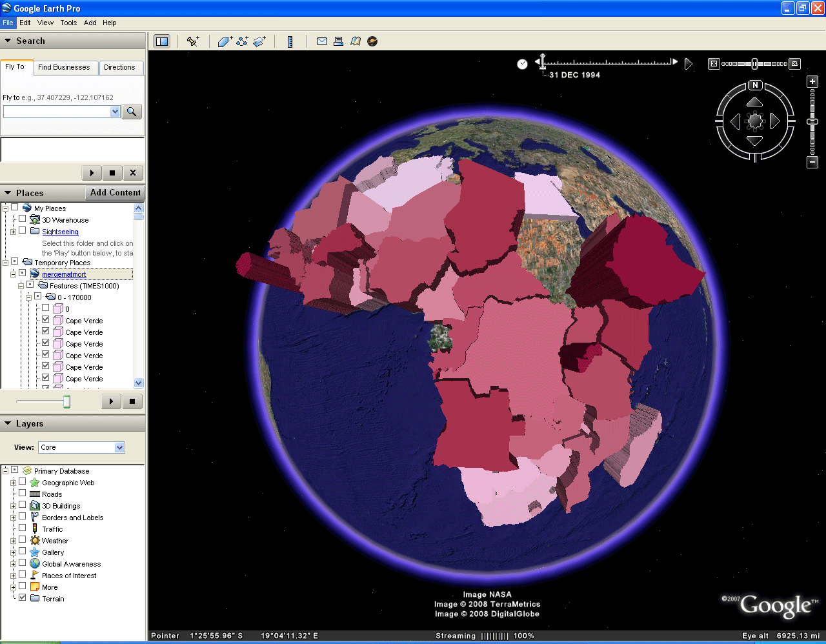Screen dimensions: 826x644
Task: Zoom out with minus button
Action: tap(813, 162)
